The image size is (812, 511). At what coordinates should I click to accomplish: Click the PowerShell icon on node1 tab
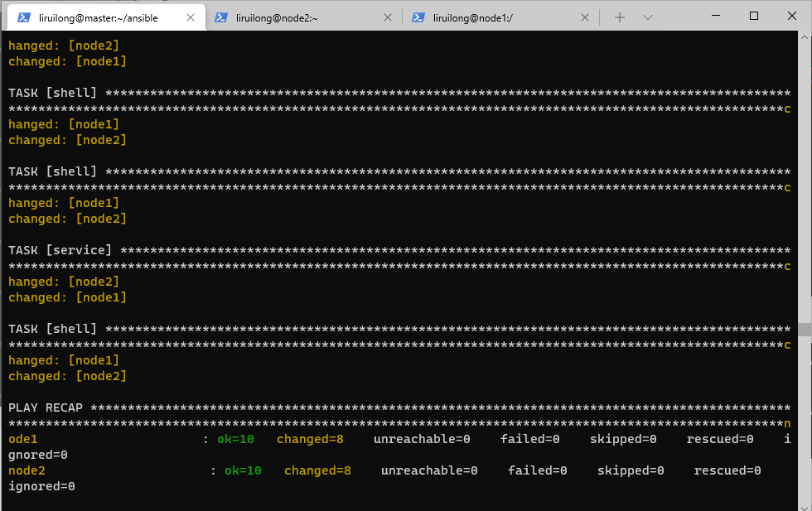418,17
